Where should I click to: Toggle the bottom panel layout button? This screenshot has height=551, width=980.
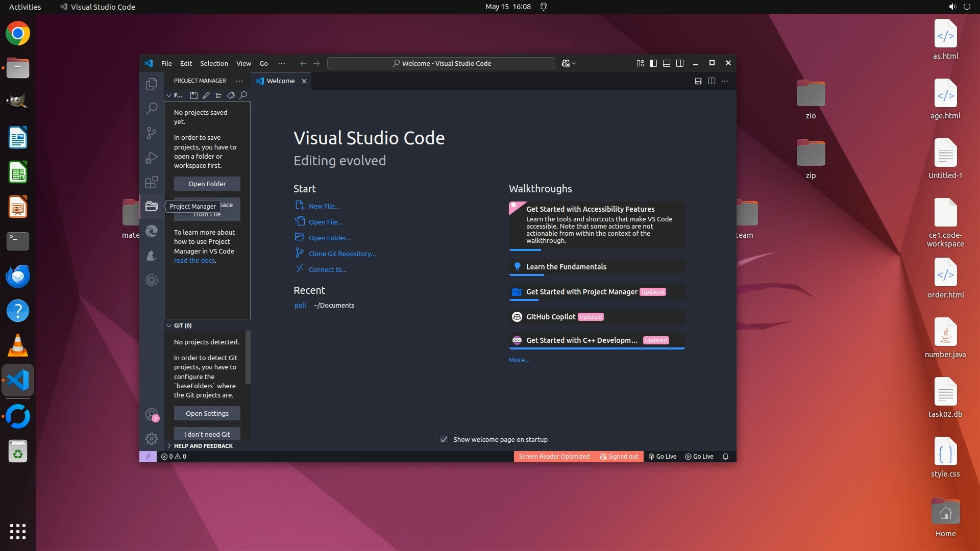click(x=666, y=63)
